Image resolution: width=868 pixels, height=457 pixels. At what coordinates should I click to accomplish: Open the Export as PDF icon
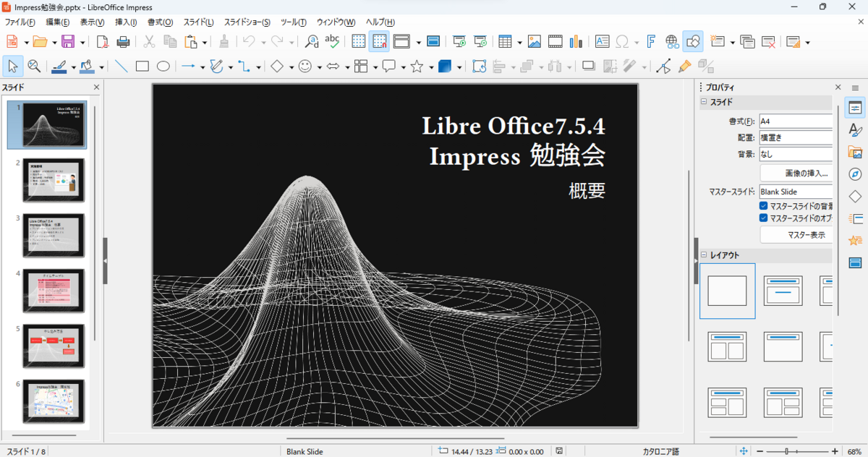[x=102, y=41]
